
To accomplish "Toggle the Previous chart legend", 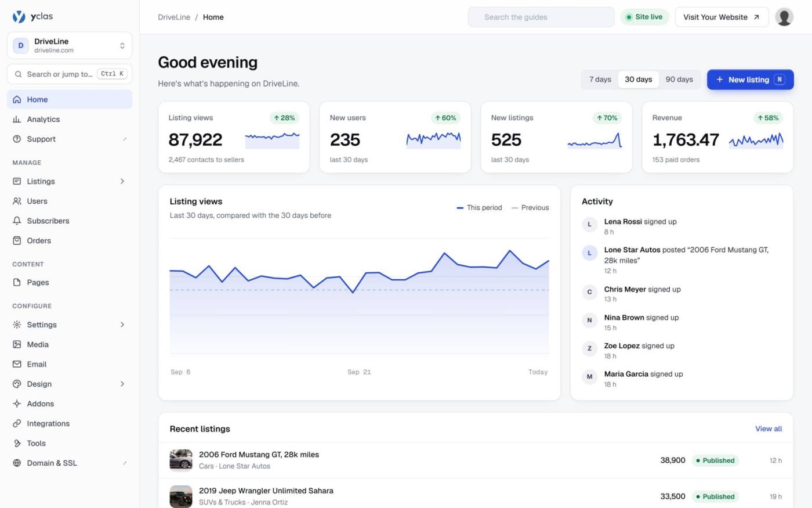I will pos(530,207).
